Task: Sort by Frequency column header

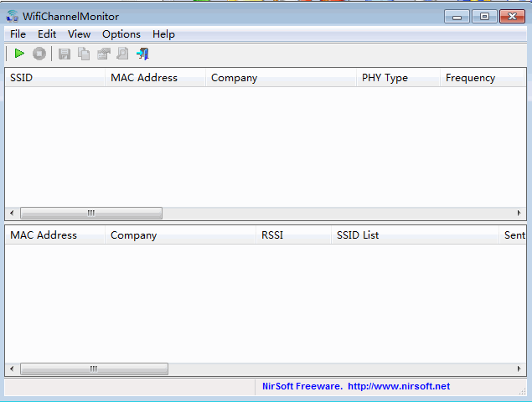Action: click(x=482, y=78)
